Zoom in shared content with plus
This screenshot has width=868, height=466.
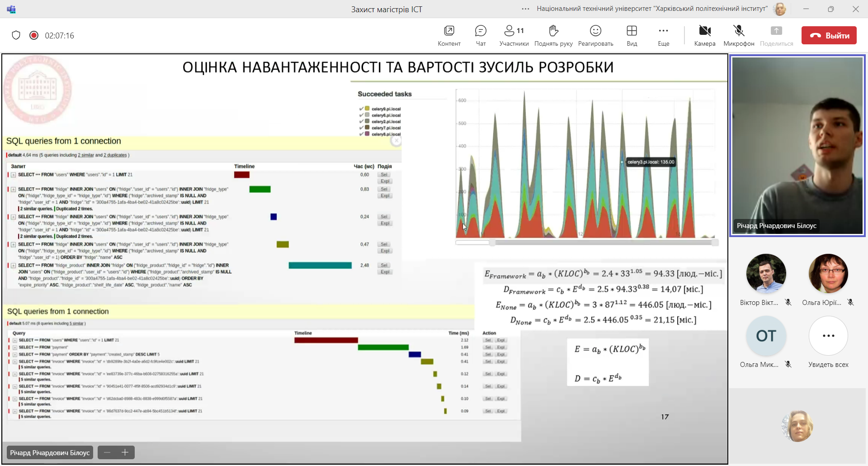pos(125,452)
